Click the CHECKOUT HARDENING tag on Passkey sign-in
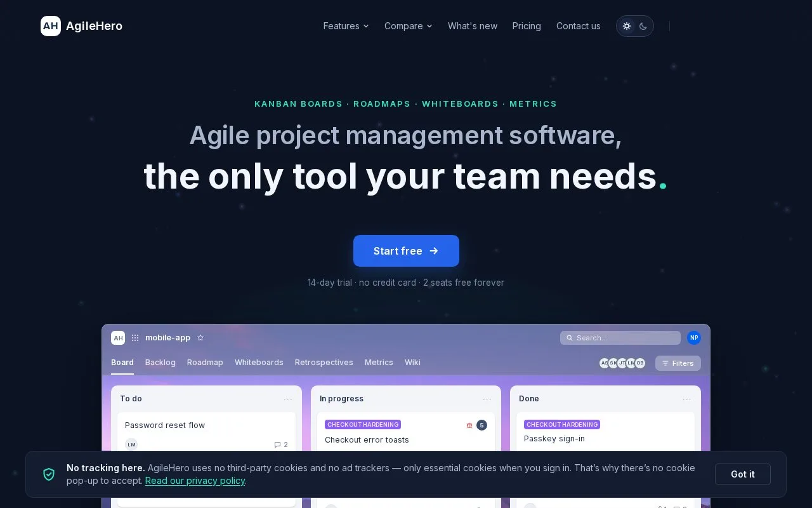This screenshot has height=508, width=812. pos(562,424)
